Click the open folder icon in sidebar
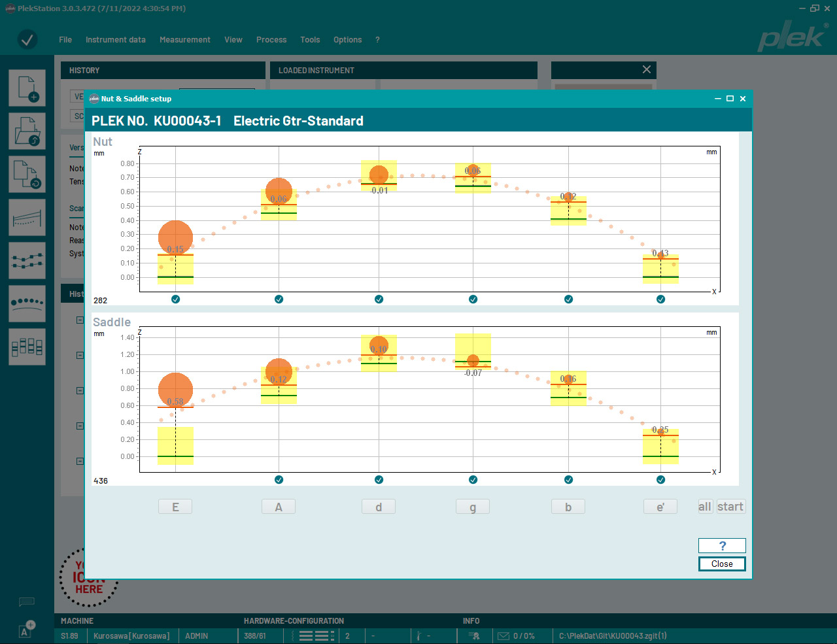This screenshot has height=644, width=837. pyautogui.click(x=27, y=131)
